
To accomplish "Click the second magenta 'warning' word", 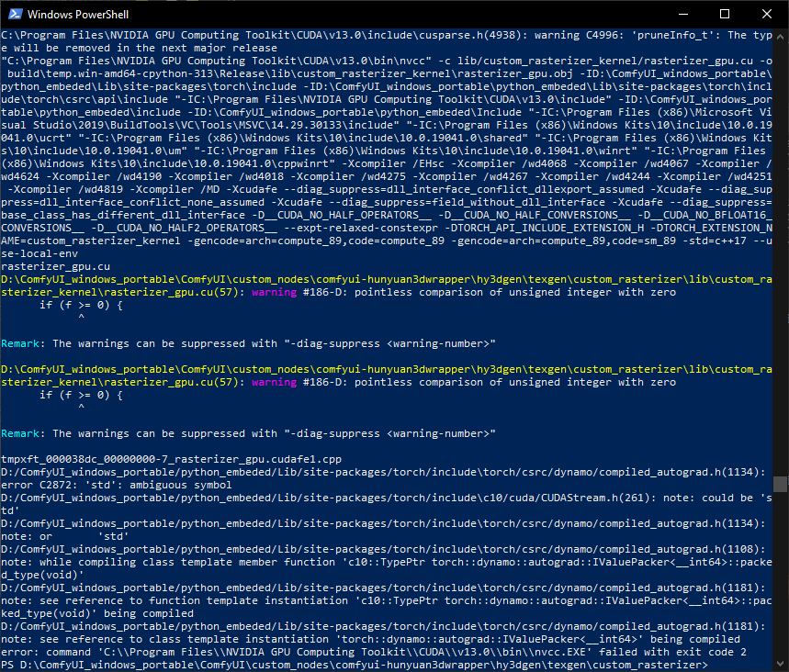I will coord(275,382).
